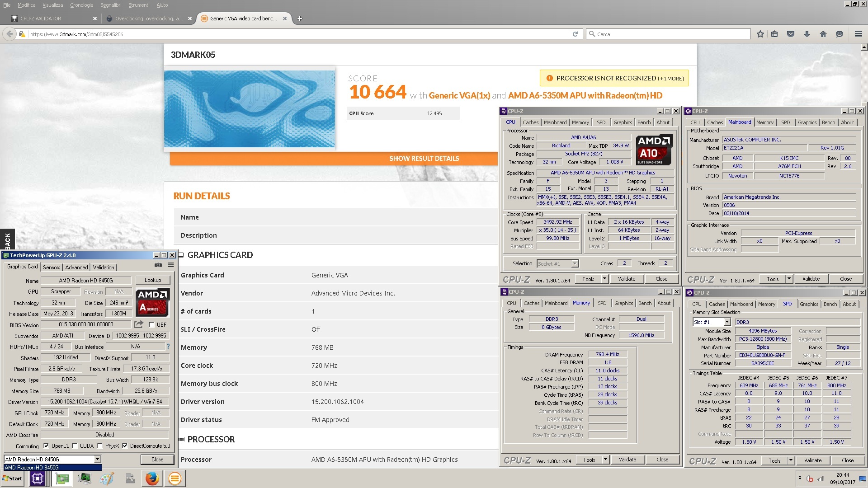Click Validate in the Memory CPU-Z window
868x488 pixels.
[627, 460]
